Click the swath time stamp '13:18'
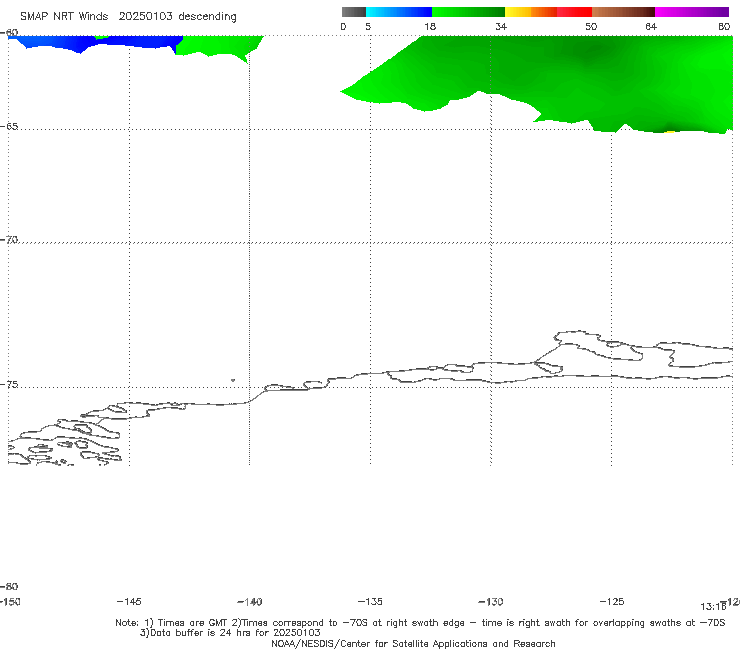 point(713,607)
